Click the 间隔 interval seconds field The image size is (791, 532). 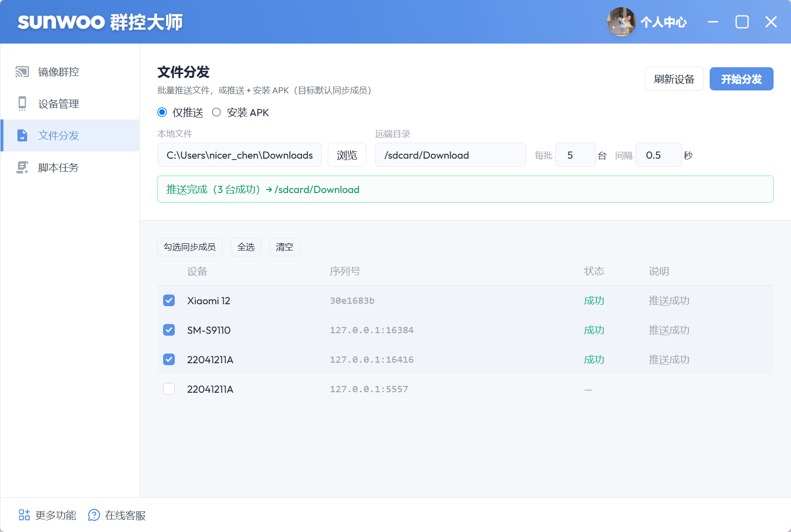(658, 155)
